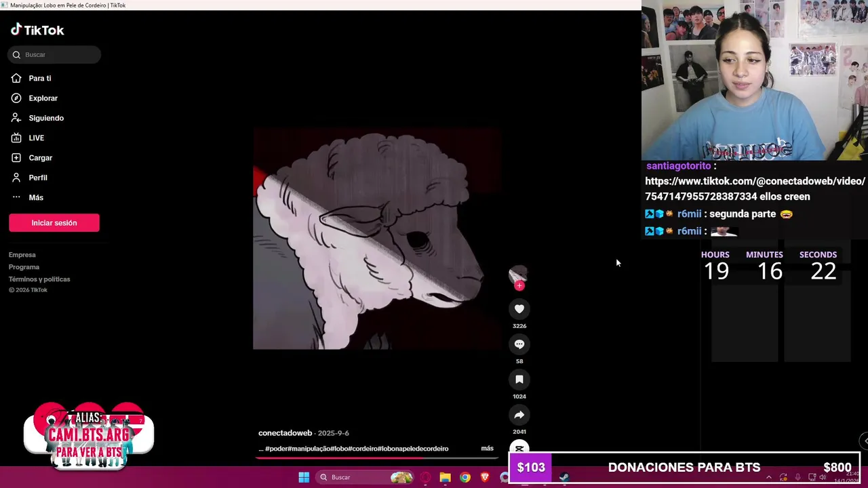Click the TikTok logo
Image resolution: width=868 pixels, height=488 pixels.
(37, 30)
